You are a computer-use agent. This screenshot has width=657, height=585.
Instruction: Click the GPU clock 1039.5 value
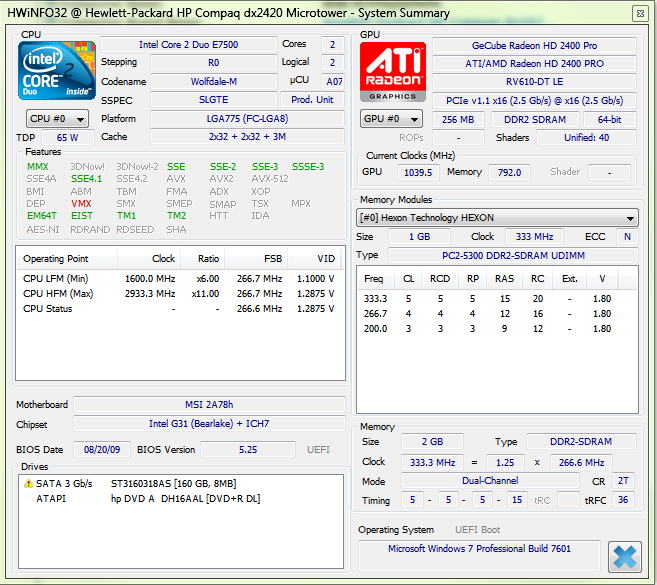(418, 173)
